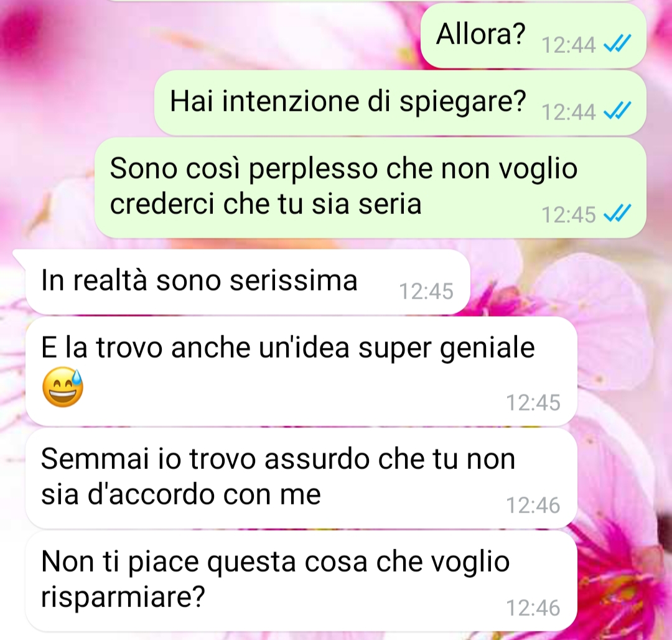This screenshot has height=640, width=672.
Task: Tap the 'Allora?' message bubble
Action: 533,35
